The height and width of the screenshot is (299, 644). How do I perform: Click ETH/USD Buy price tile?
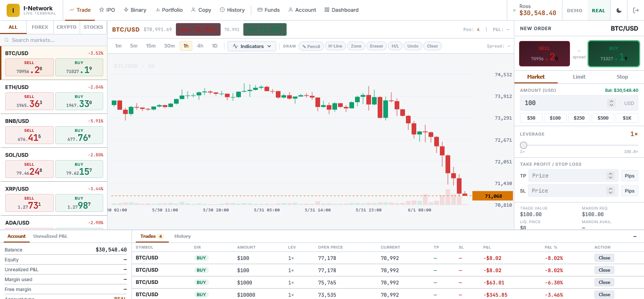(79, 101)
